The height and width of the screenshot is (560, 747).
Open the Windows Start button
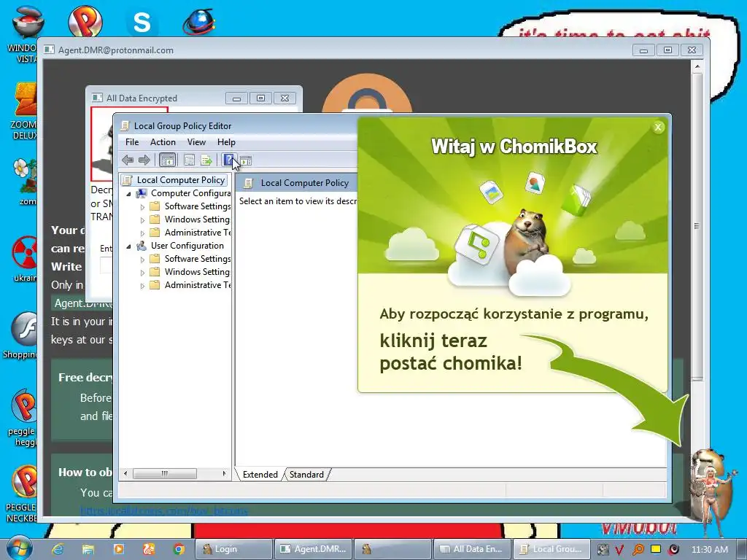pos(19,548)
